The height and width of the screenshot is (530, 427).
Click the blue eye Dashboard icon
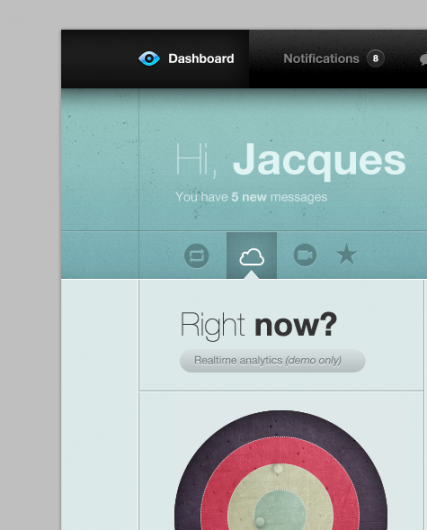tap(149, 58)
